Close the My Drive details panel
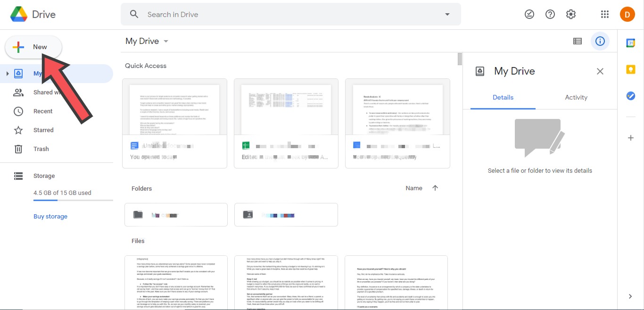Viewport: 644px width, 310px height. click(x=600, y=72)
